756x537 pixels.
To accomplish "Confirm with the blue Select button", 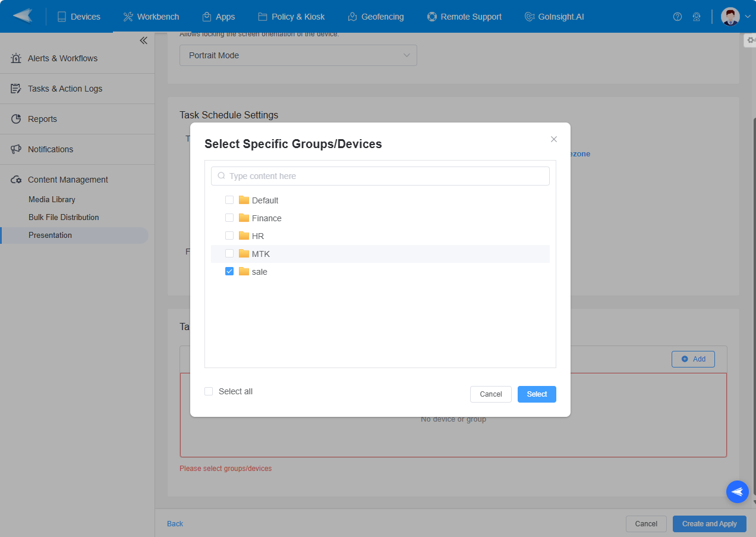I will click(x=536, y=394).
